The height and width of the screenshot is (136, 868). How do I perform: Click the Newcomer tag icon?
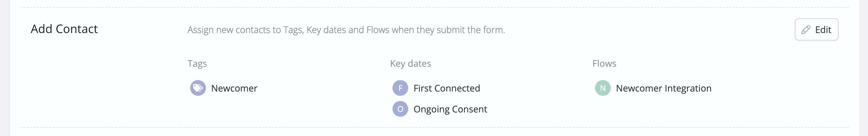click(198, 88)
